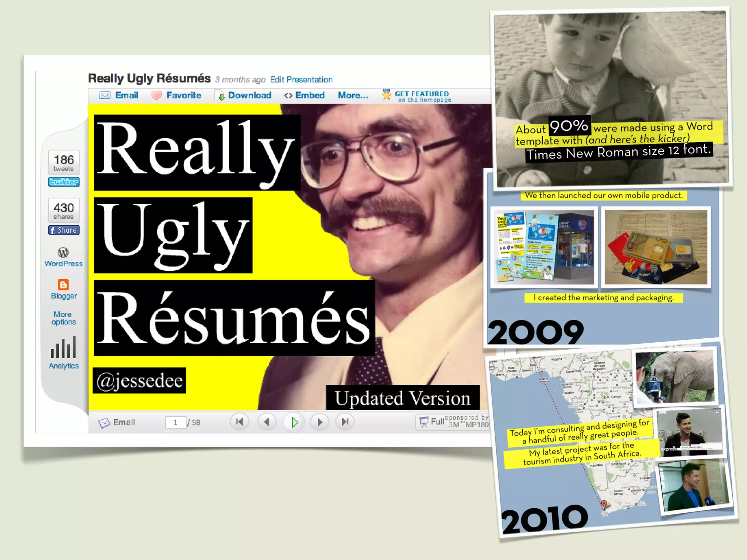Open the More... menu in toolbar

tap(353, 96)
